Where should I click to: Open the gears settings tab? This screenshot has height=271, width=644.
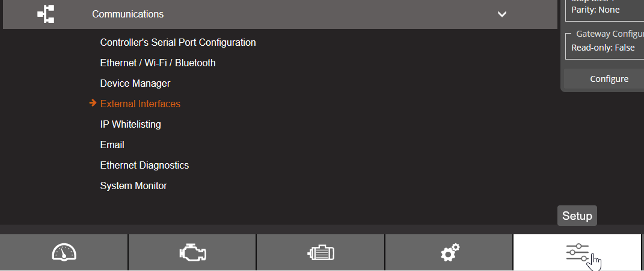(x=449, y=252)
